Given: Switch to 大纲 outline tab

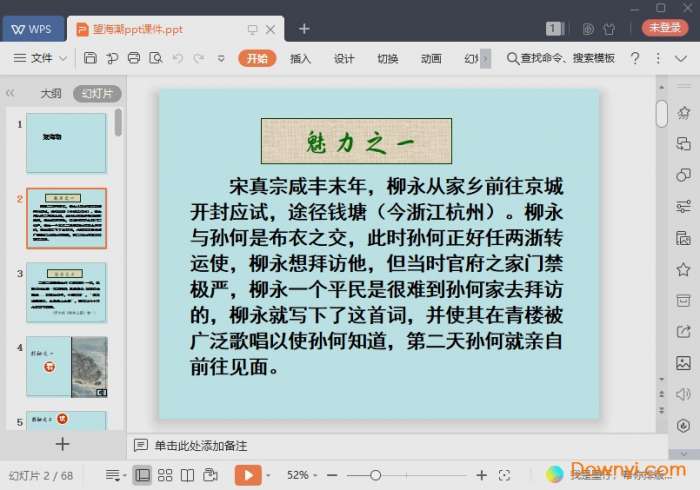Looking at the screenshot, I should coord(50,94).
